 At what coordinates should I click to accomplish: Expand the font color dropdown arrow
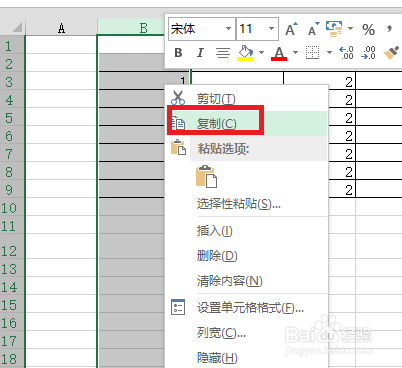pos(295,52)
